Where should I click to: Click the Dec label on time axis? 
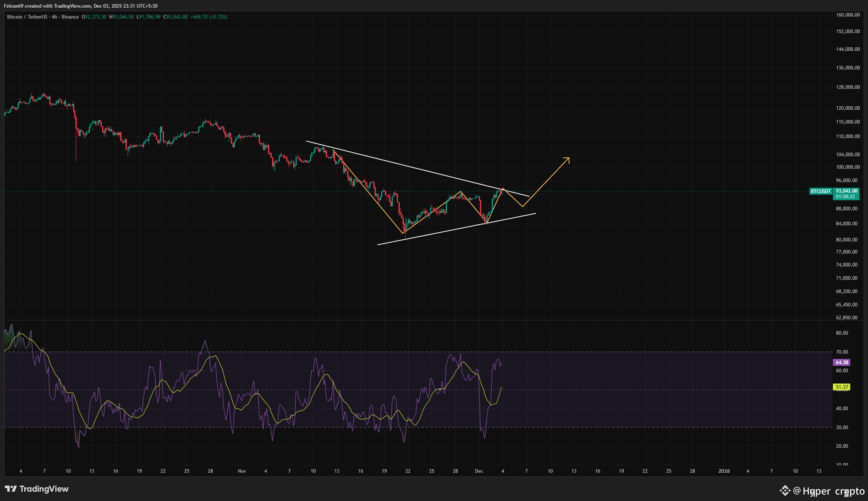pyautogui.click(x=479, y=471)
